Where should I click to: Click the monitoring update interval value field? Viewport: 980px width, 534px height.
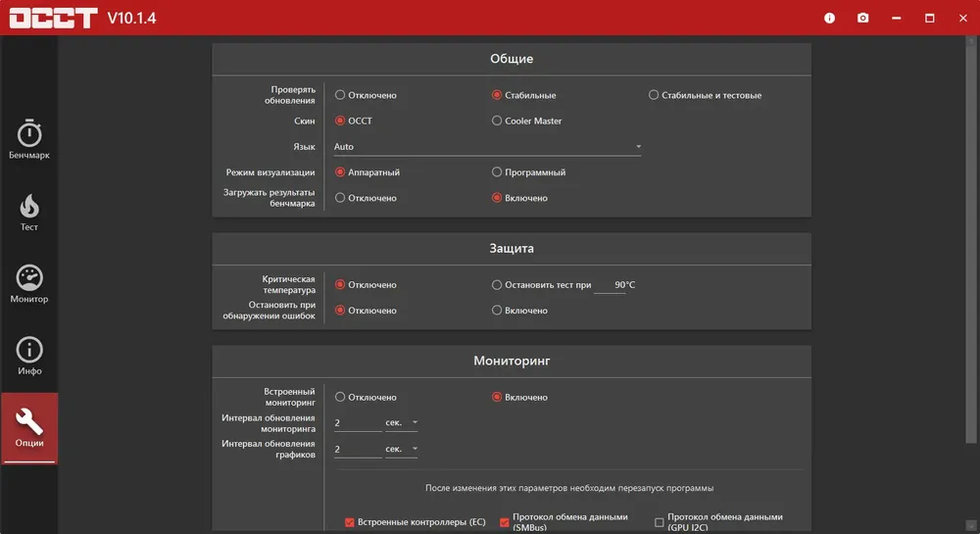[x=358, y=423]
